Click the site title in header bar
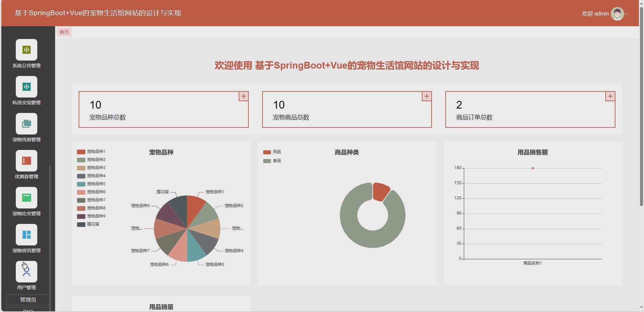Viewport: 644px width, 312px height. (x=98, y=13)
